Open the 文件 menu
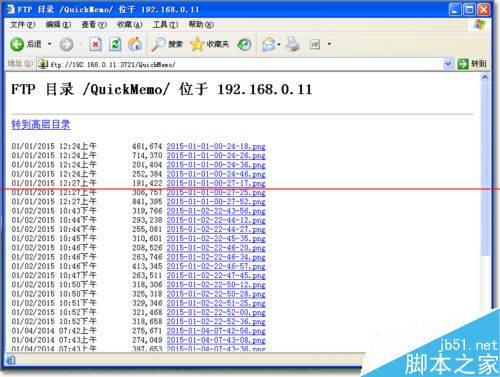 pos(22,25)
